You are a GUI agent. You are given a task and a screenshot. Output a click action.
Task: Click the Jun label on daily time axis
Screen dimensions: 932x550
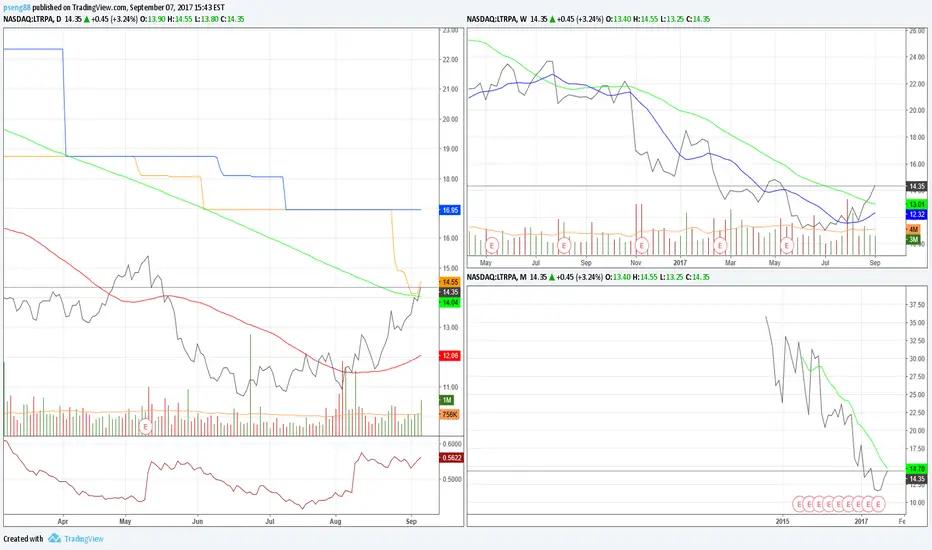coord(197,521)
